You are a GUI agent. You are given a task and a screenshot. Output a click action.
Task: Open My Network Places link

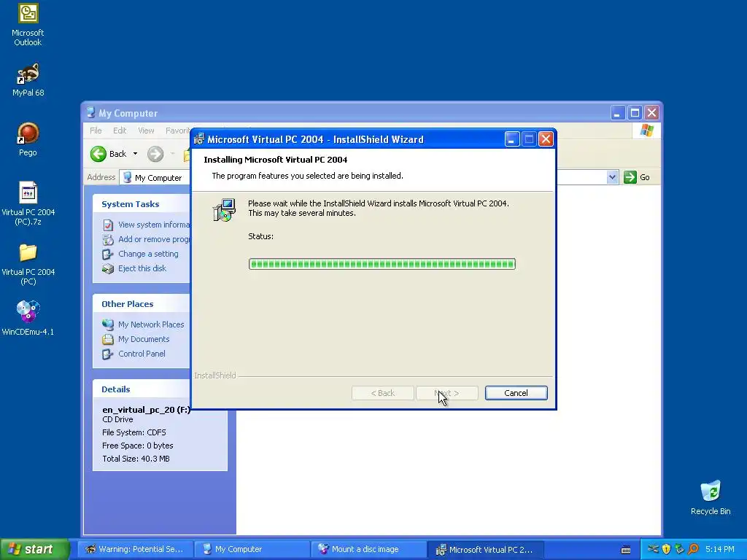[x=151, y=324]
